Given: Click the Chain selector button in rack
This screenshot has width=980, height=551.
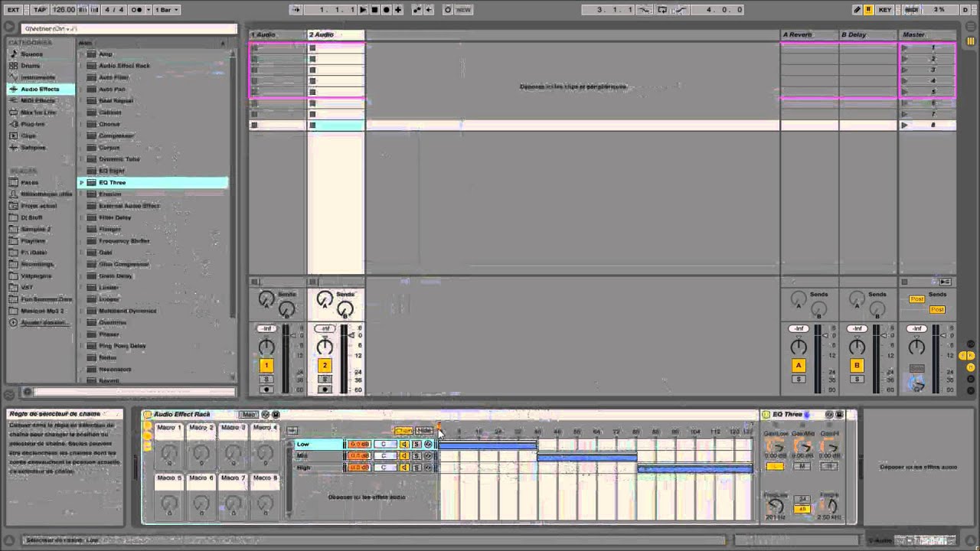Looking at the screenshot, I should tap(403, 431).
